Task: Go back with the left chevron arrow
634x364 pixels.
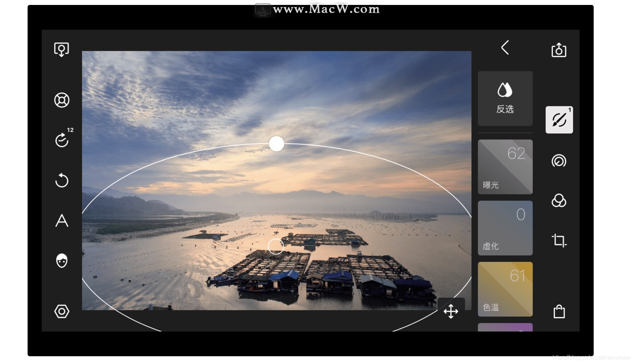Action: (x=505, y=47)
